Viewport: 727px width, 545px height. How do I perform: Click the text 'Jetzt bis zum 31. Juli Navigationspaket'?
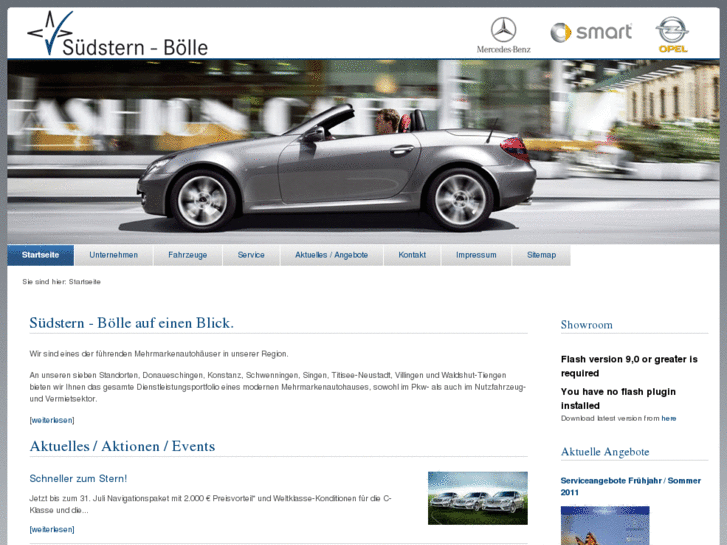(x=210, y=504)
